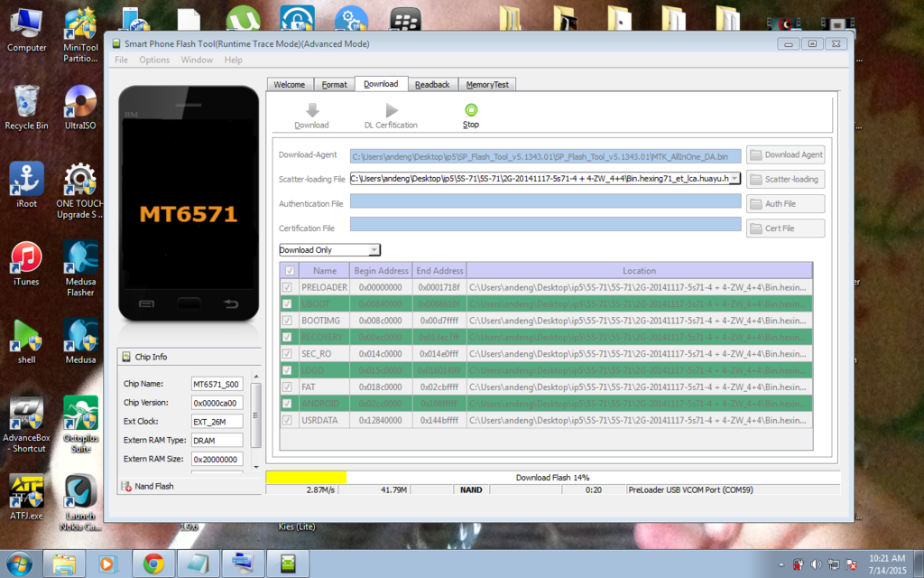
Task: Switch to the Welcome tab
Action: click(290, 84)
